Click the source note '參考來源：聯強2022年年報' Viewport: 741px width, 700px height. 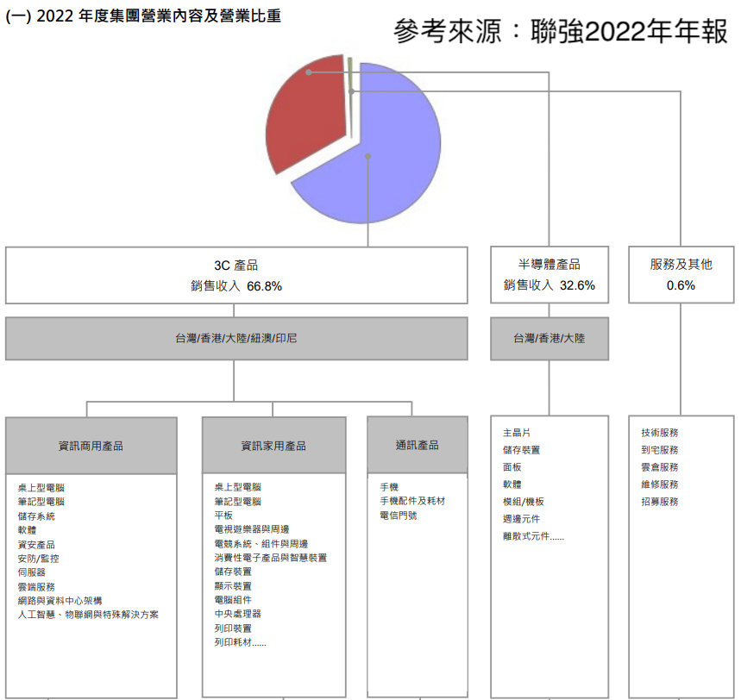click(561, 32)
